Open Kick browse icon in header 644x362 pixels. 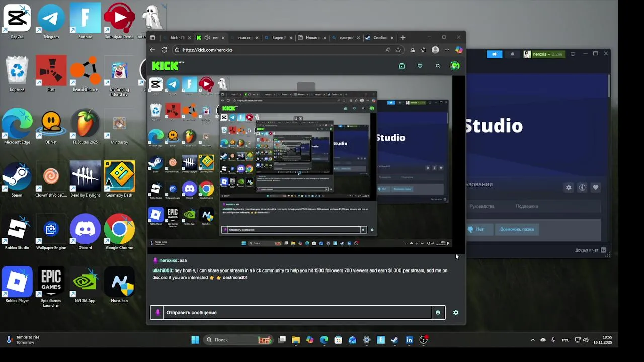(401, 66)
